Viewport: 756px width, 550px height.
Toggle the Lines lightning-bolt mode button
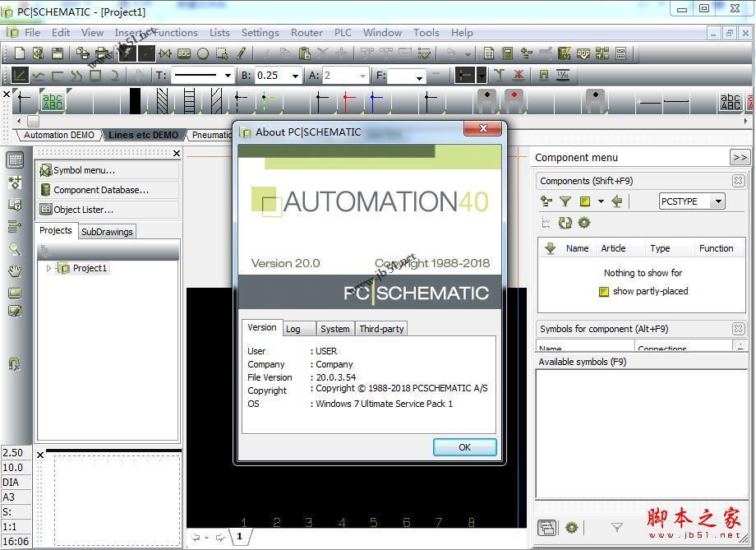127,53
